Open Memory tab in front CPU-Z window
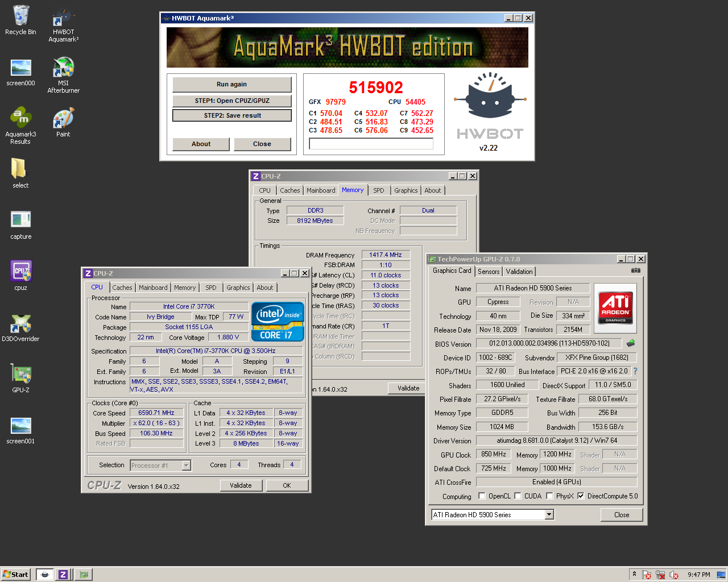This screenshot has height=582, width=728. pyautogui.click(x=185, y=288)
